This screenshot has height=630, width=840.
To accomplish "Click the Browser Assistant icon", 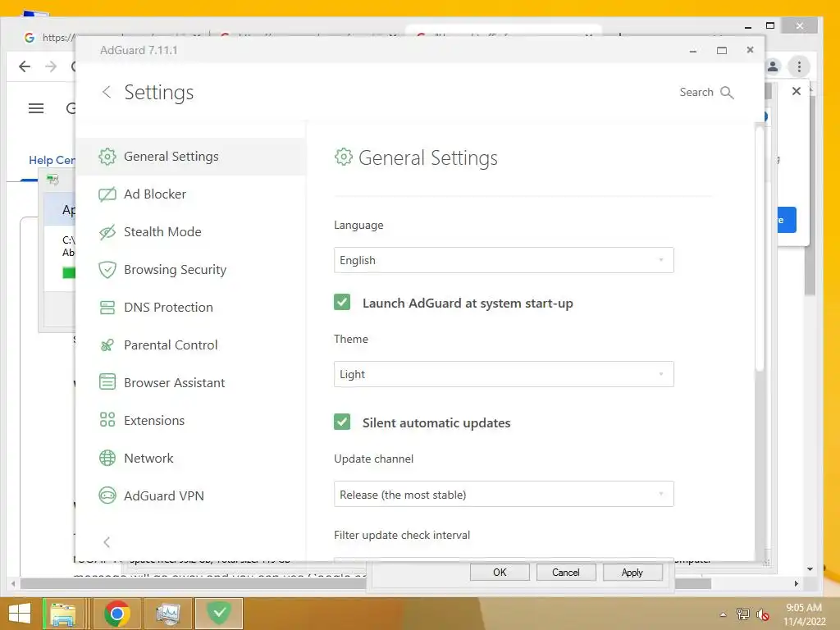I will coord(107,382).
